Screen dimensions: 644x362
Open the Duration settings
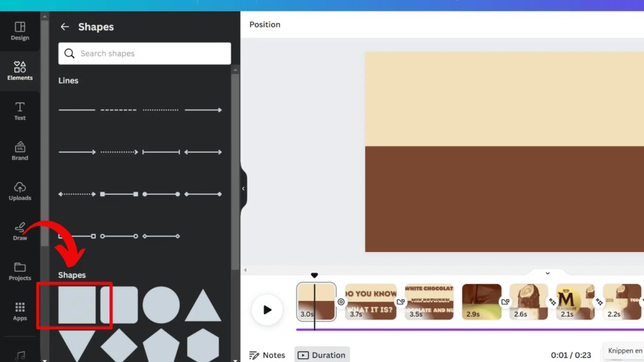pyautogui.click(x=321, y=354)
